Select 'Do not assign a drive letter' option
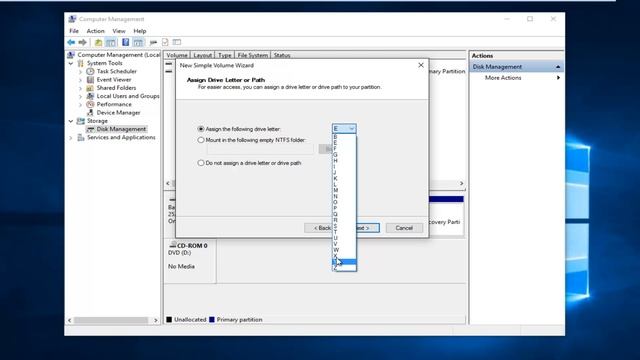Viewport: 640px width, 360px height. [x=200, y=163]
